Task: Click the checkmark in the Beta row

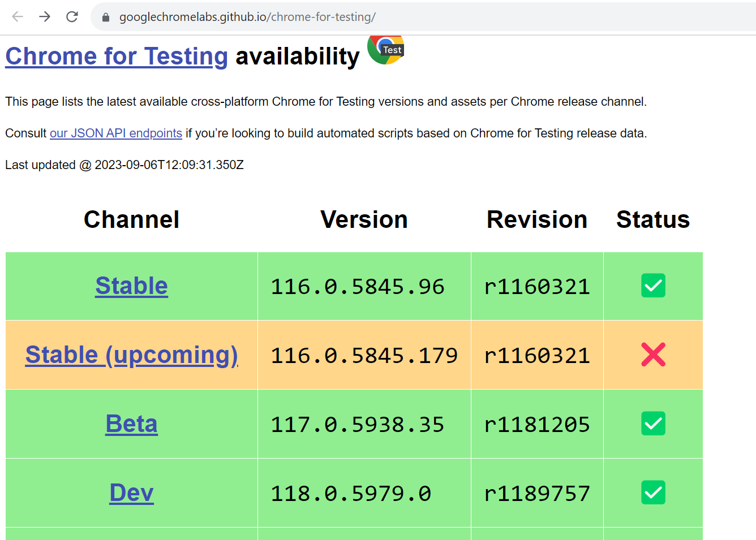Action: (x=653, y=424)
